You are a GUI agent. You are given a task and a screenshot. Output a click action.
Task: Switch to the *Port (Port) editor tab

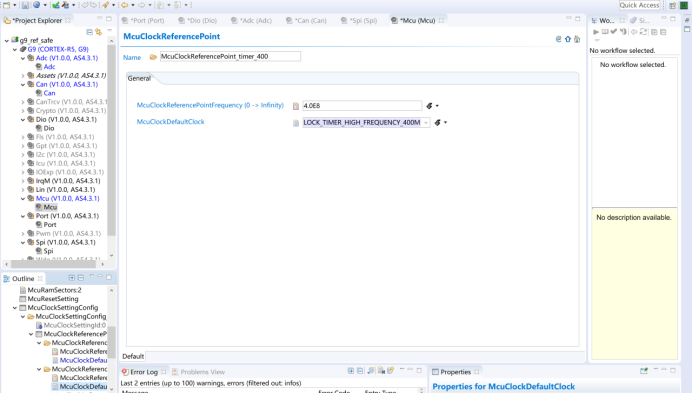(x=143, y=20)
